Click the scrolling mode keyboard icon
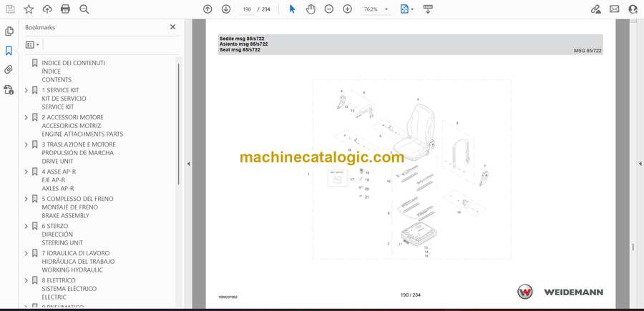 [428, 9]
